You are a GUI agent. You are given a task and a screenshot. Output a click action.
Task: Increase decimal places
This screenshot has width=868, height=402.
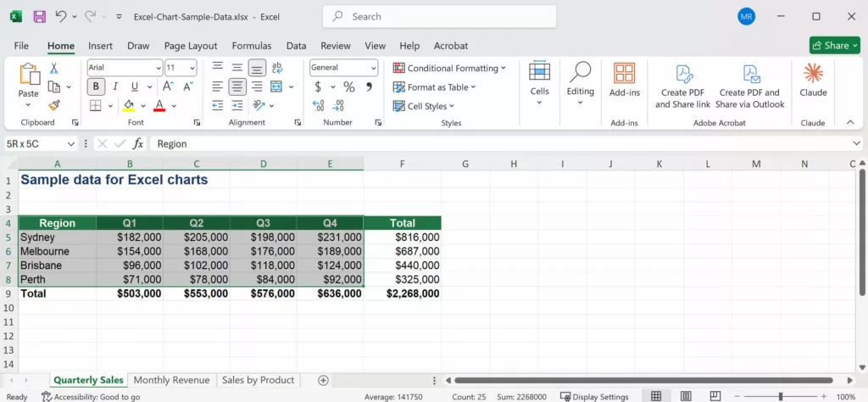[319, 105]
